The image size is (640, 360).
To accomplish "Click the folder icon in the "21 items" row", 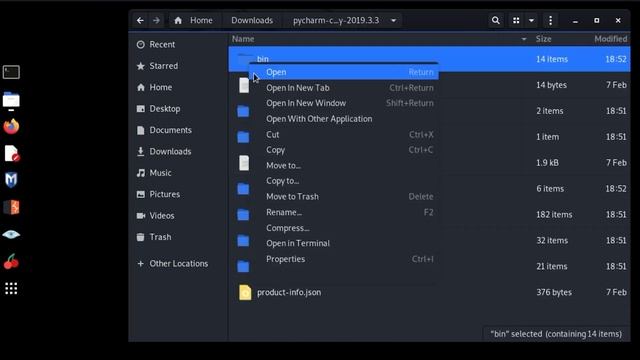I will pos(243,267).
